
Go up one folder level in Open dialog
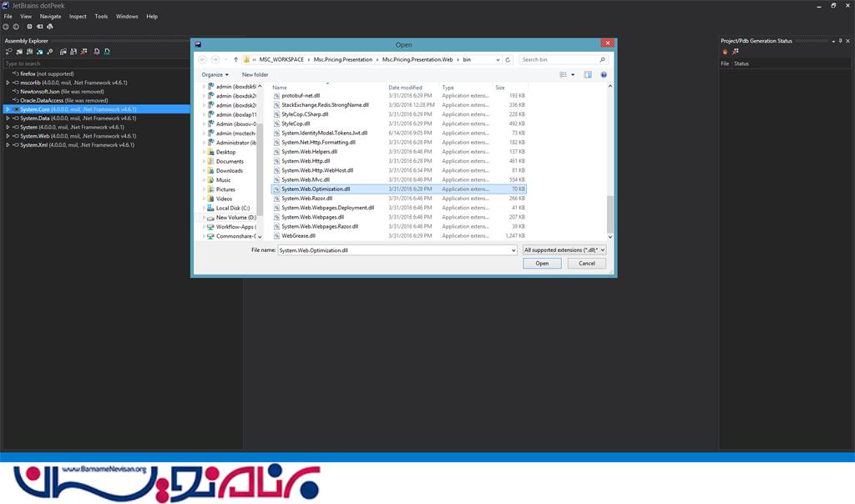click(235, 59)
